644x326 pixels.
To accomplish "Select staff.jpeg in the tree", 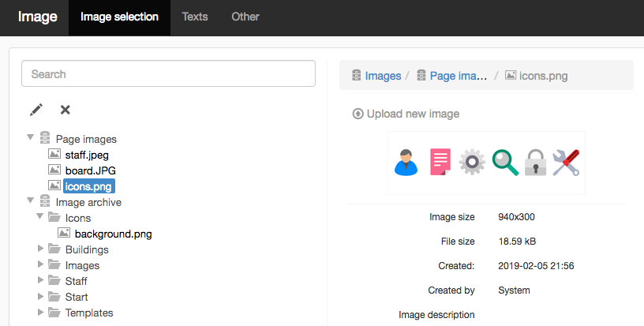I will pyautogui.click(x=87, y=155).
